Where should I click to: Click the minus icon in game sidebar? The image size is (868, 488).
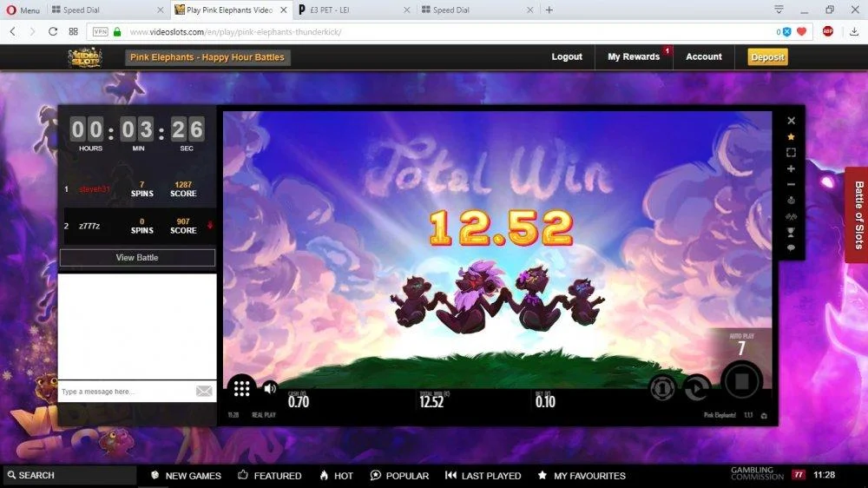click(x=791, y=184)
